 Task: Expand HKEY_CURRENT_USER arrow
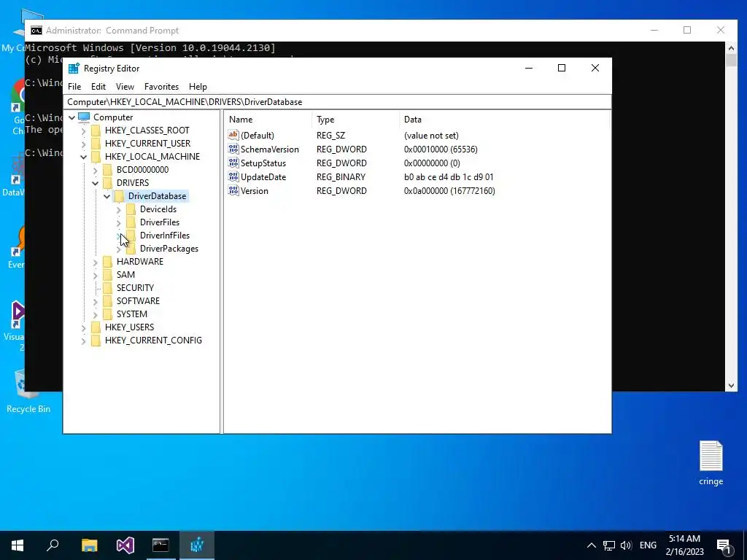(x=83, y=144)
